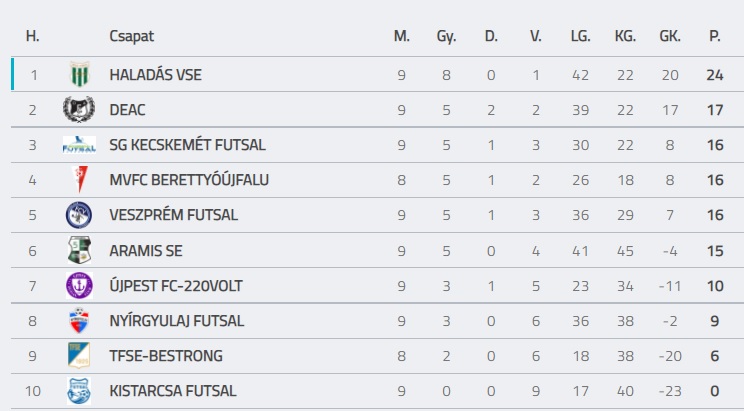Click the Csapat column header
Screen dimensions: 744x411
point(132,37)
